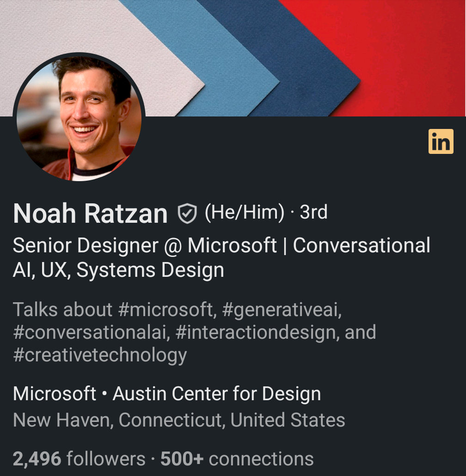The width and height of the screenshot is (466, 476).
Task: Follow the #creativetechnology hashtag link
Action: [x=100, y=355]
